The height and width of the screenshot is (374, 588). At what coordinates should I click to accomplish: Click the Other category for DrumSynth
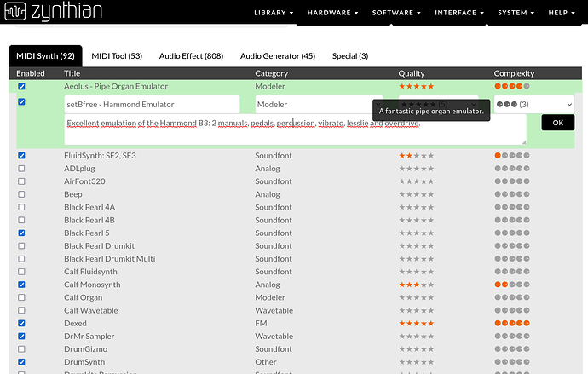coord(266,362)
